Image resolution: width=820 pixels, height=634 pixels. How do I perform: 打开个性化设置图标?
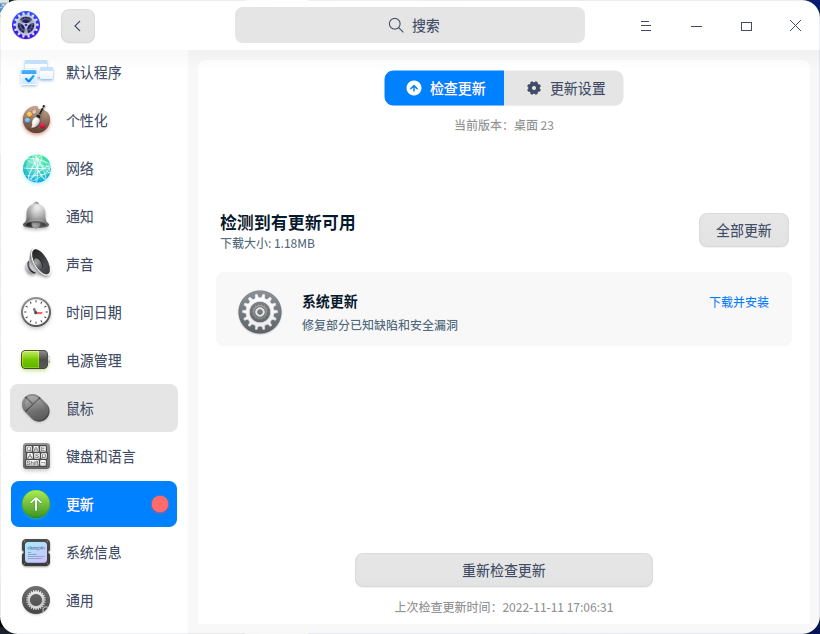[x=36, y=120]
